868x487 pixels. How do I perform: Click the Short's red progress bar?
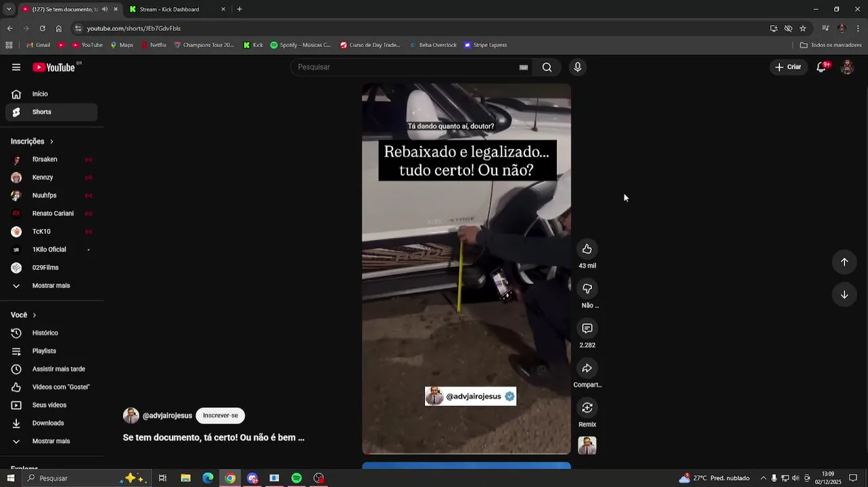click(466, 453)
